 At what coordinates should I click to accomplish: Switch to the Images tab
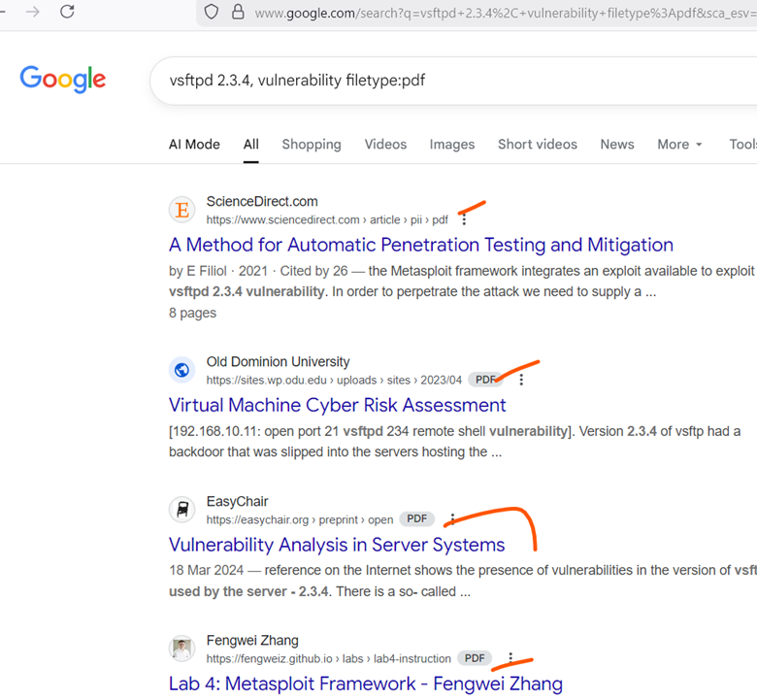pos(452,144)
